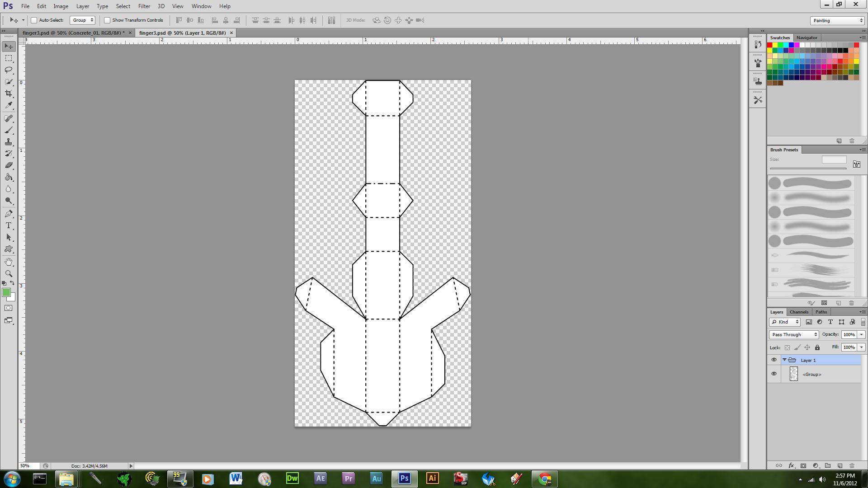This screenshot has width=868, height=488.
Task: Select the Zoom tool
Action: 9,274
